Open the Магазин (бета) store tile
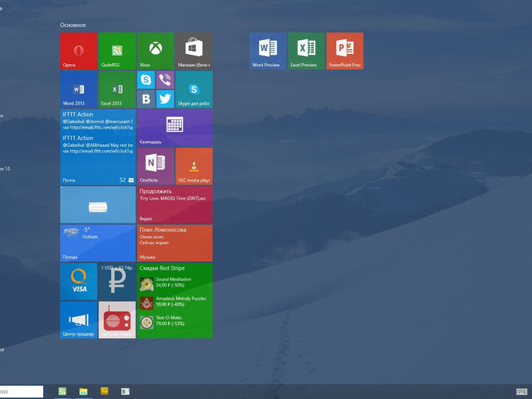Viewport: 532px width, 399px height. [194, 51]
